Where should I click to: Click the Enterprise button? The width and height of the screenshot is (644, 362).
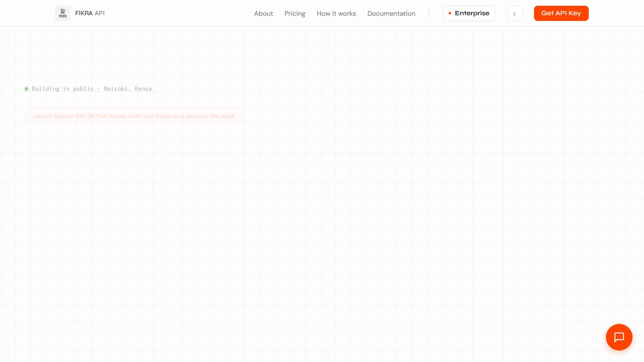[x=469, y=13]
